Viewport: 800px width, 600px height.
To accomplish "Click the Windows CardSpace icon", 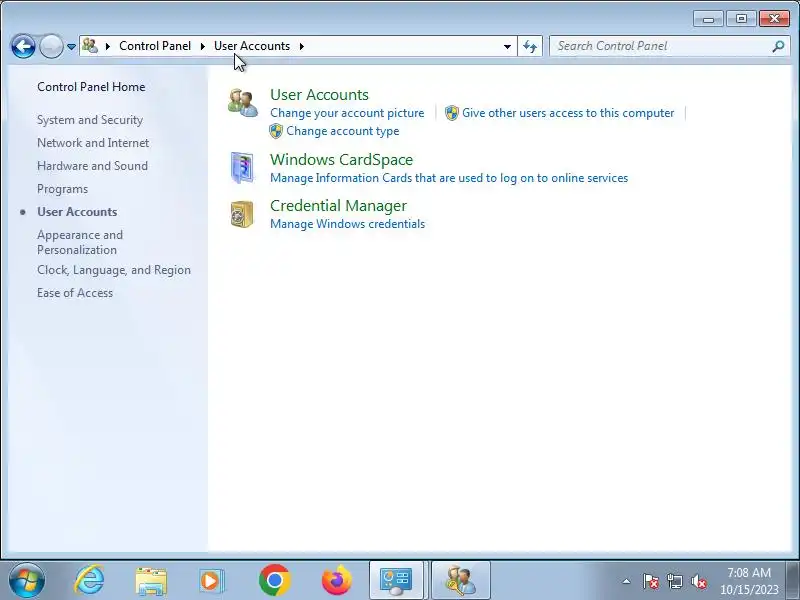I will 242,167.
